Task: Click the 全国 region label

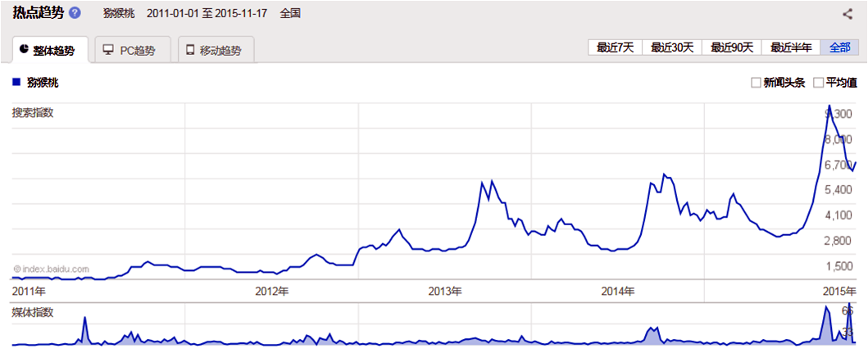Action: click(x=291, y=14)
